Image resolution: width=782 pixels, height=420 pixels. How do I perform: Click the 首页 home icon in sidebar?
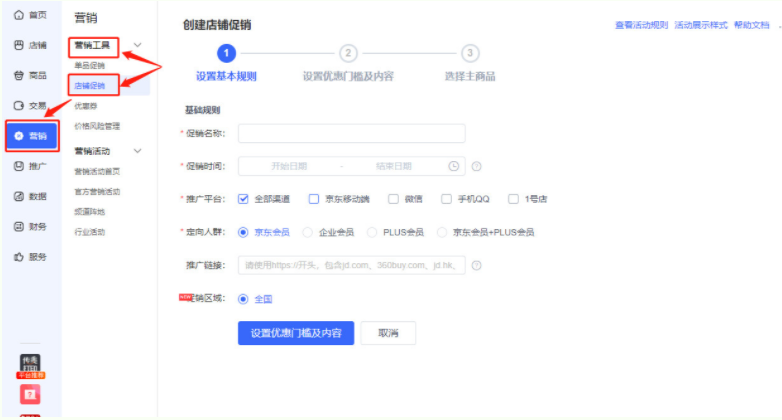tap(19, 15)
